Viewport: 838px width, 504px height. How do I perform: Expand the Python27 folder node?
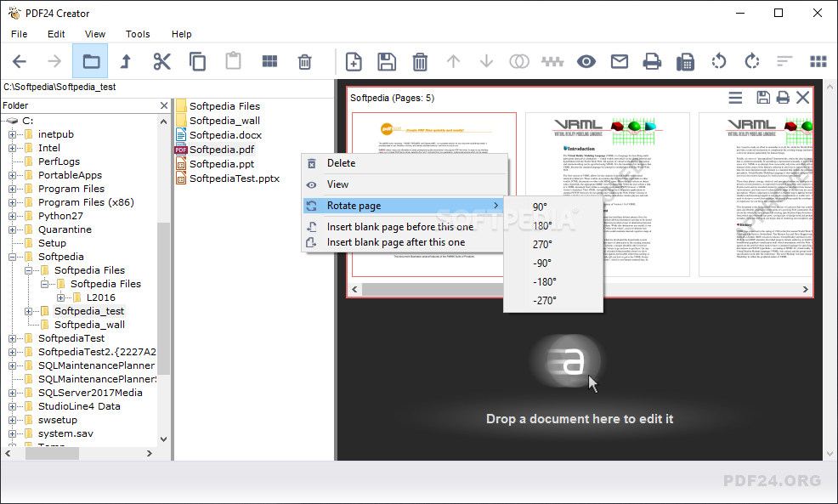[12, 216]
